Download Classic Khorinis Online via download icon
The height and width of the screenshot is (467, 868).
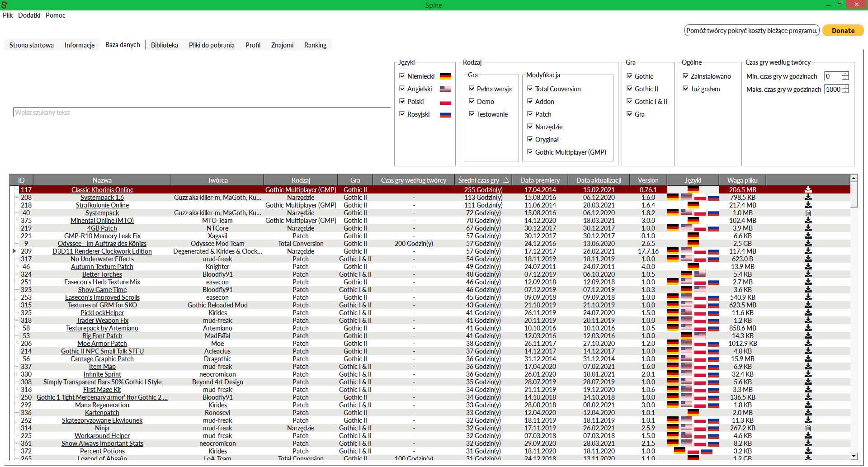click(x=808, y=190)
